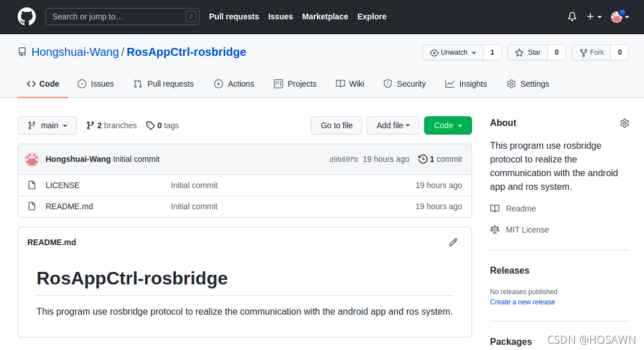Select the Code tab
This screenshot has width=644, height=350.
tap(43, 84)
